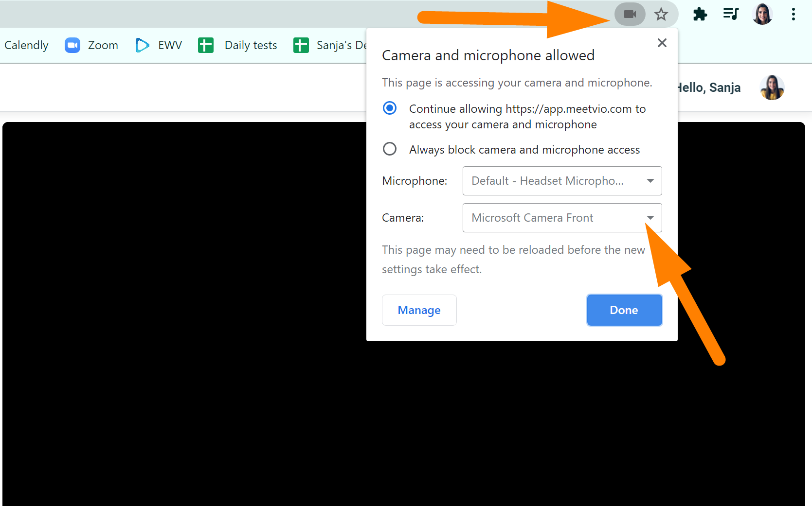Open the Zoom bookmark
Viewport: 812px width, 506px height.
pyautogui.click(x=91, y=45)
